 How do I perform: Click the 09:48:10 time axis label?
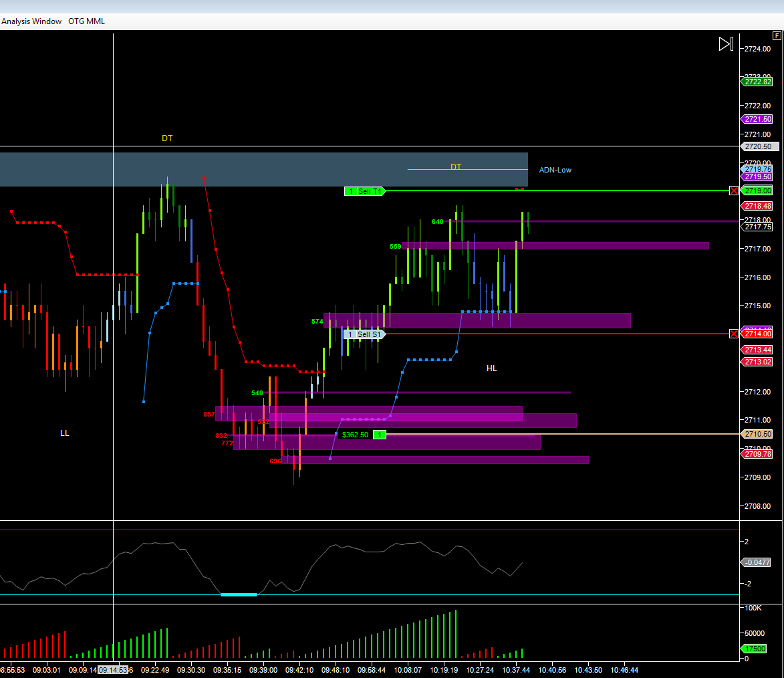pos(336,670)
